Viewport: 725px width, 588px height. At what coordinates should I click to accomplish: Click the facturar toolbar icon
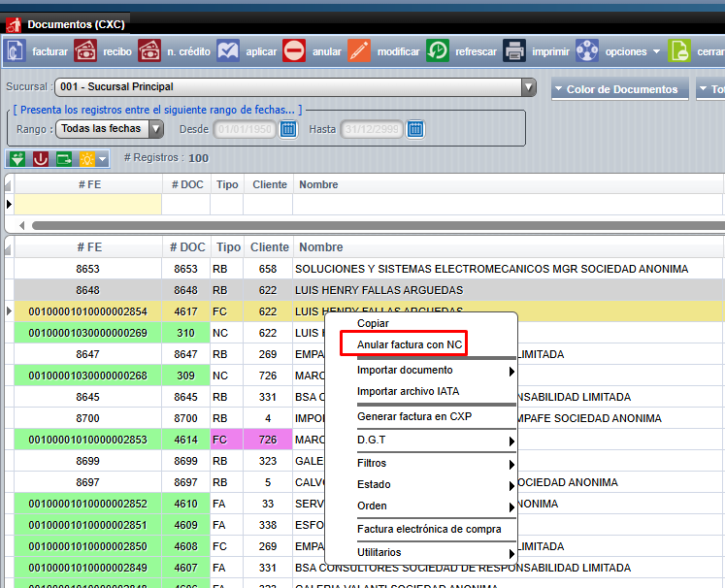[16, 51]
